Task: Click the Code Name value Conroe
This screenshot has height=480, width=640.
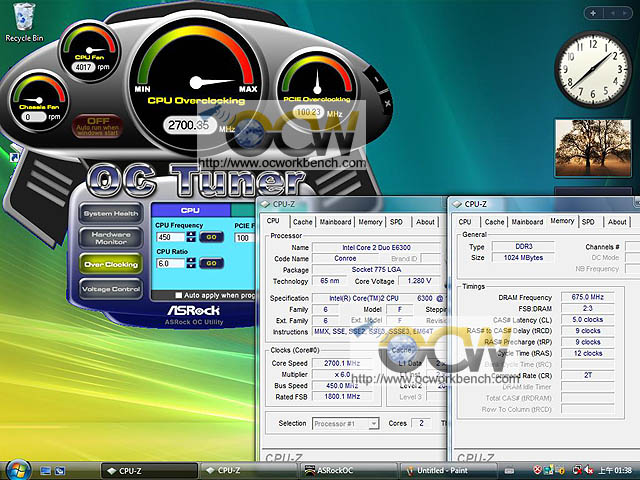Action: click(345, 258)
